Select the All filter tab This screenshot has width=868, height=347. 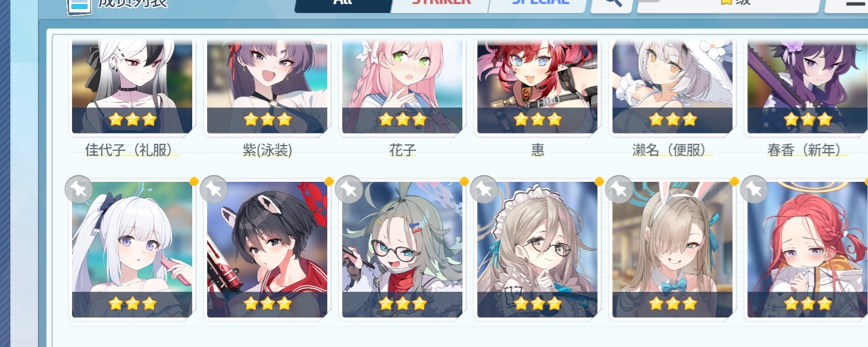tap(342, 3)
